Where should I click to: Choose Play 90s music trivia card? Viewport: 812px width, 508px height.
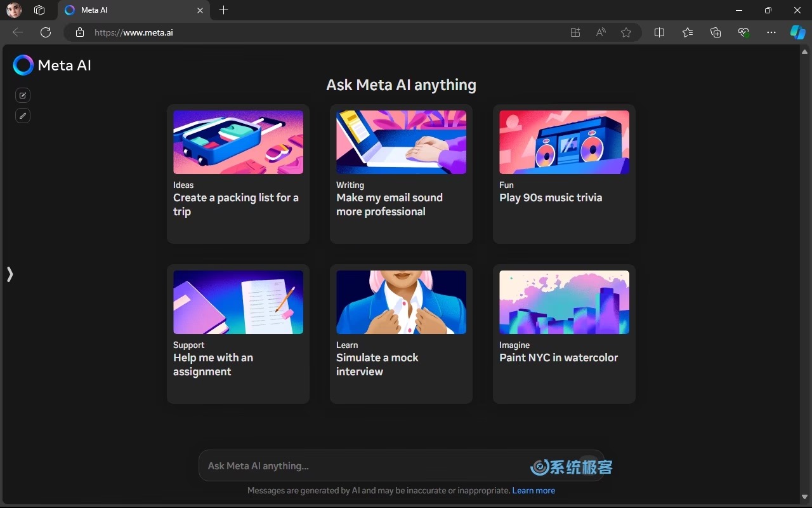click(564, 174)
